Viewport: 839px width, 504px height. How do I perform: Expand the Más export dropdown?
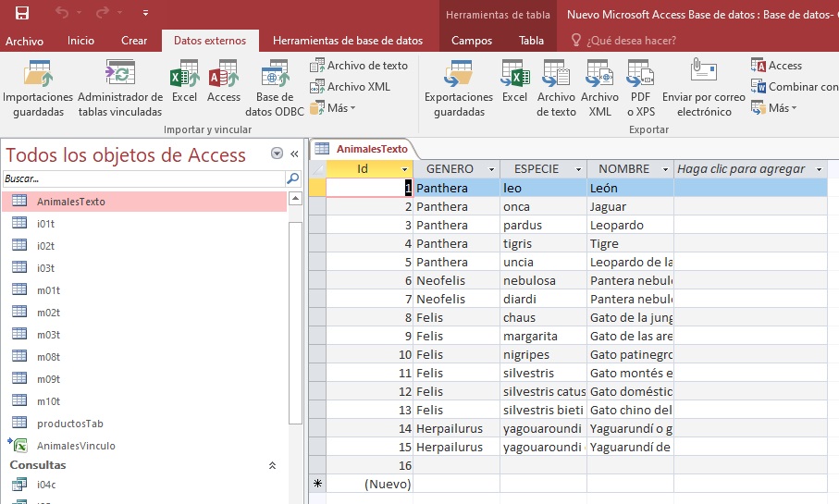click(x=773, y=108)
